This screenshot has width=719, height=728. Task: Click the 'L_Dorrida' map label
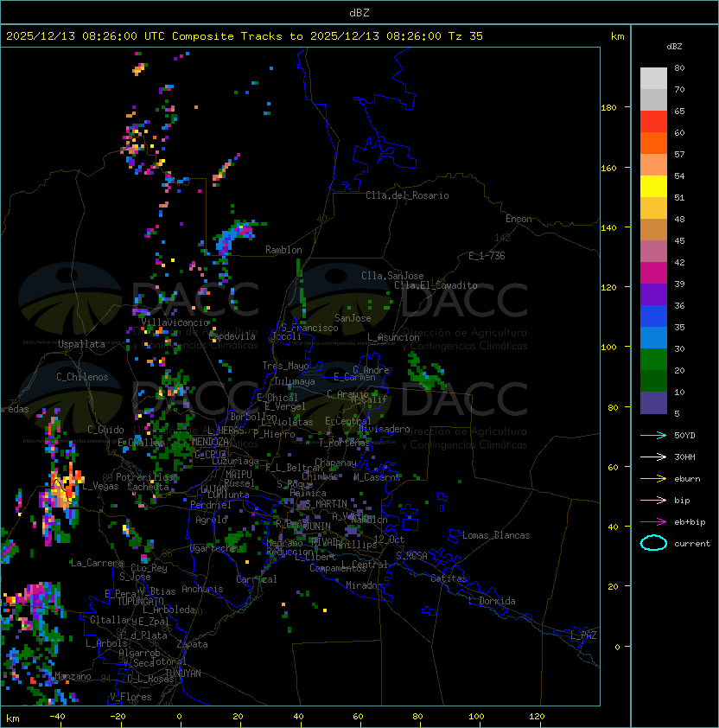(x=492, y=601)
